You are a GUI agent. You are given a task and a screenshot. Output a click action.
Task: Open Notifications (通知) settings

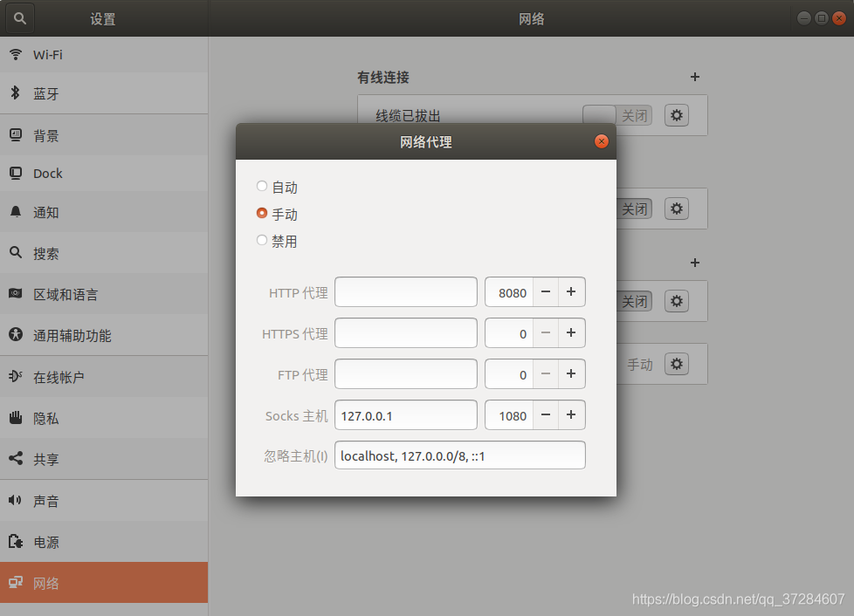(x=104, y=212)
